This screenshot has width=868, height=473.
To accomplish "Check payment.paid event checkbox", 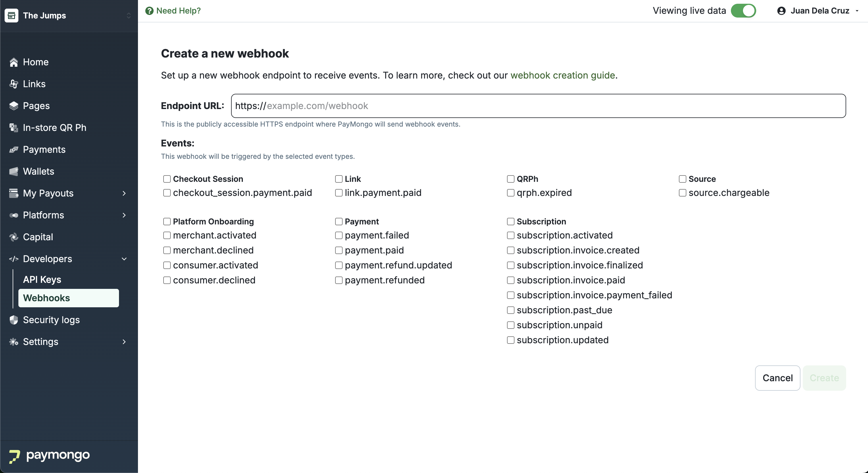I will [339, 250].
